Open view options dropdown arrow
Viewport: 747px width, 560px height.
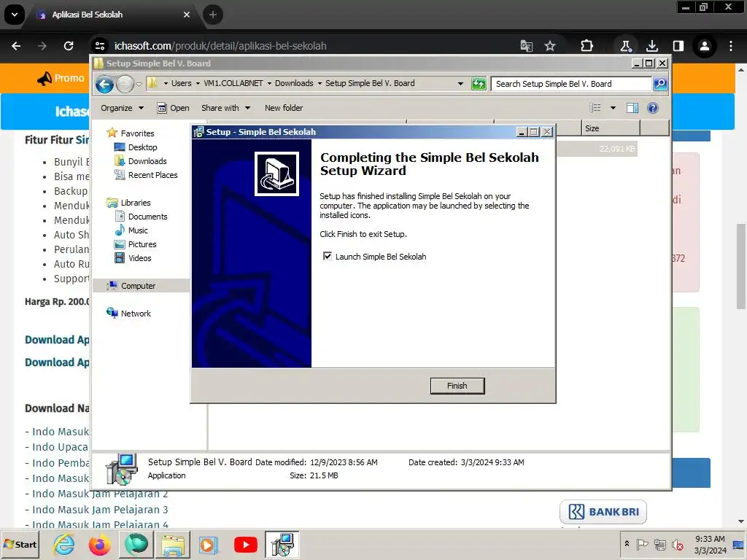click(x=613, y=108)
